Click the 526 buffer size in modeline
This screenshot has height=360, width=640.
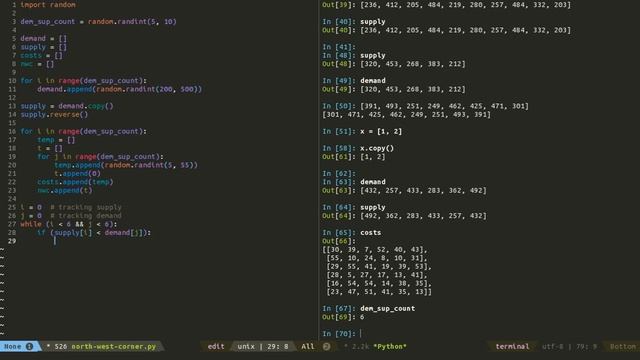pos(60,347)
